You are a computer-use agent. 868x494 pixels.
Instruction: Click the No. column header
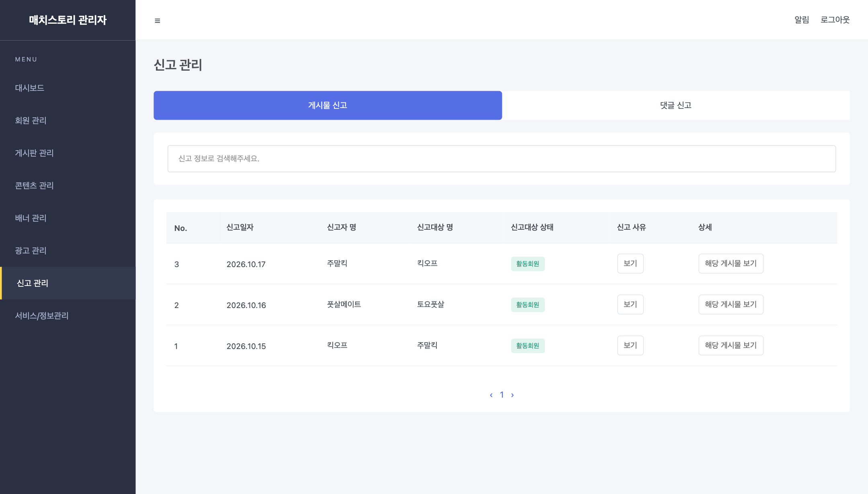(180, 228)
